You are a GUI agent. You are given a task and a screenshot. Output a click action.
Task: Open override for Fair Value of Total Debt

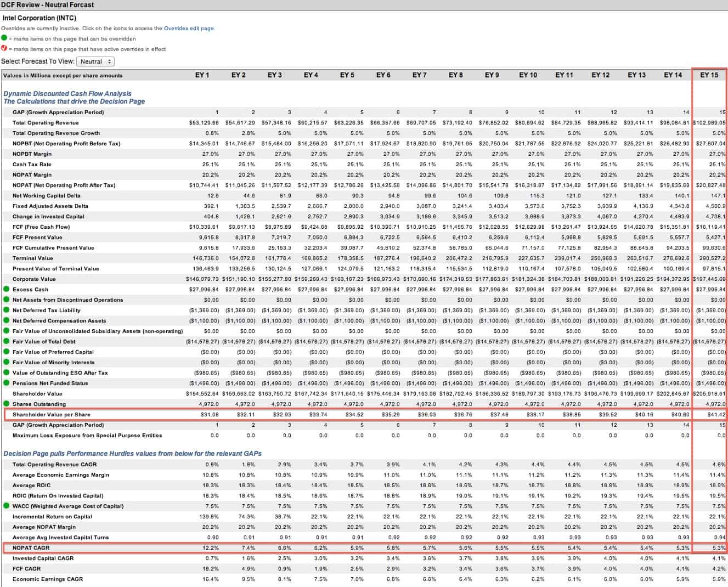click(x=6, y=341)
